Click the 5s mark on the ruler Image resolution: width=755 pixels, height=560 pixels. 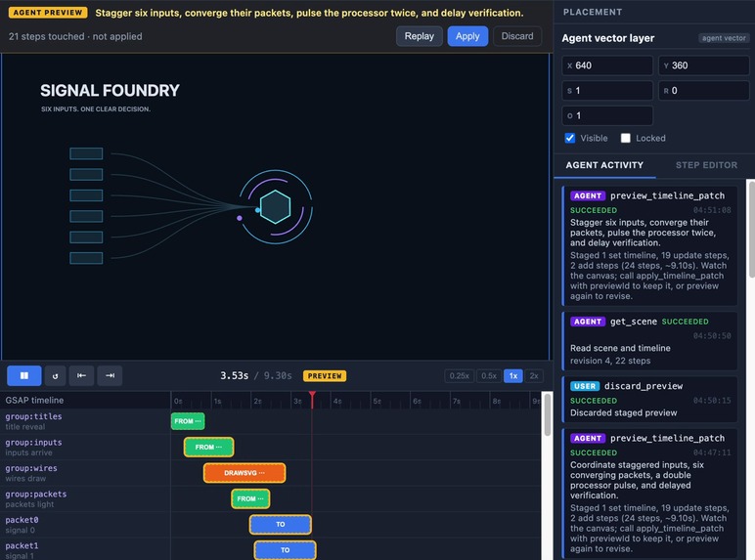pyautogui.click(x=377, y=401)
